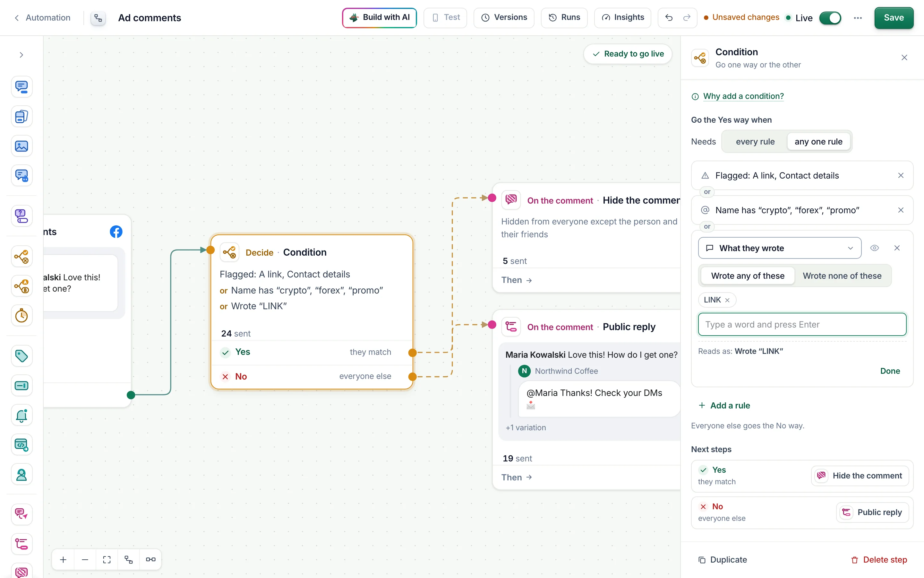Click Then arrow under Hide the comment
Viewport: 924px width, 578px height.
(x=517, y=280)
